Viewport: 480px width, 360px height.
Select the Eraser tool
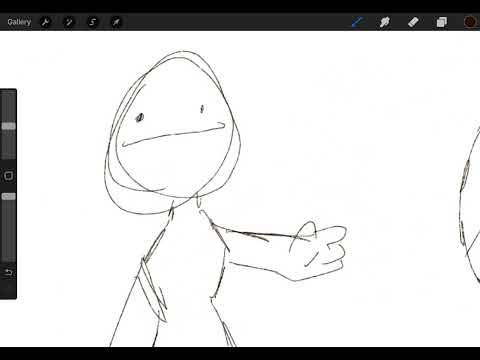pos(413,22)
